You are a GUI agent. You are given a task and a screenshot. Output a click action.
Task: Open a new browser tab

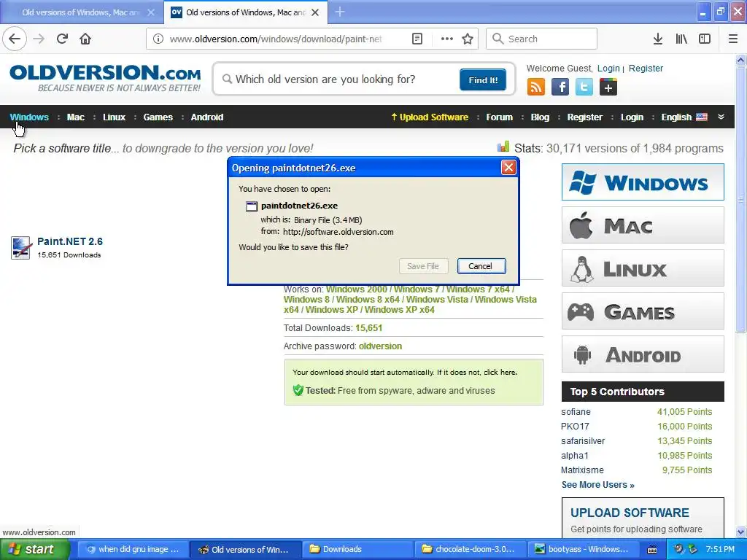pyautogui.click(x=340, y=12)
